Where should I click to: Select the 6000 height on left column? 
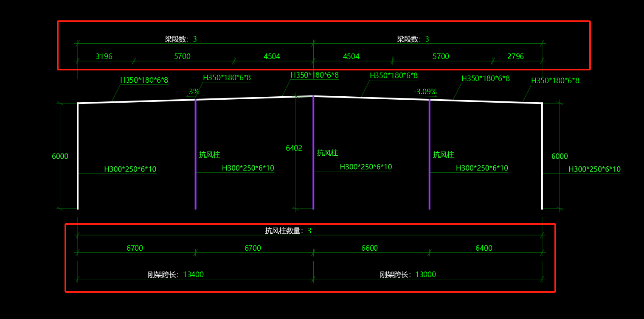pyautogui.click(x=60, y=156)
